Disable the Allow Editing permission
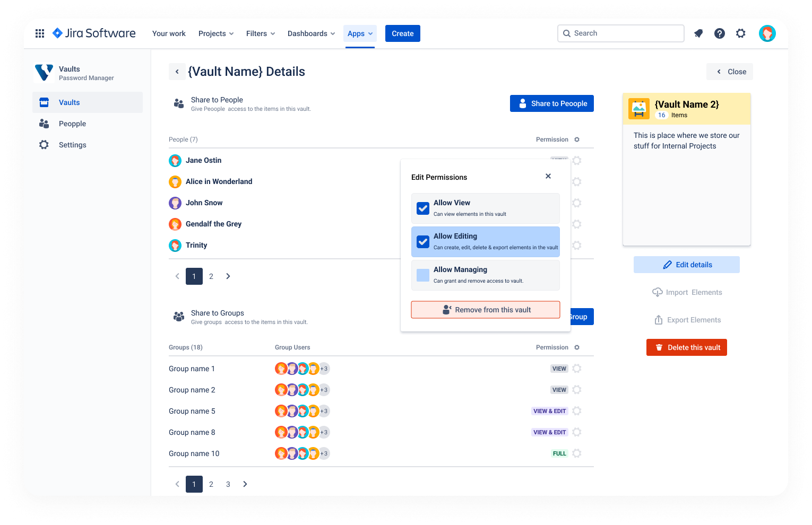The height and width of the screenshot is (525, 812). point(422,242)
